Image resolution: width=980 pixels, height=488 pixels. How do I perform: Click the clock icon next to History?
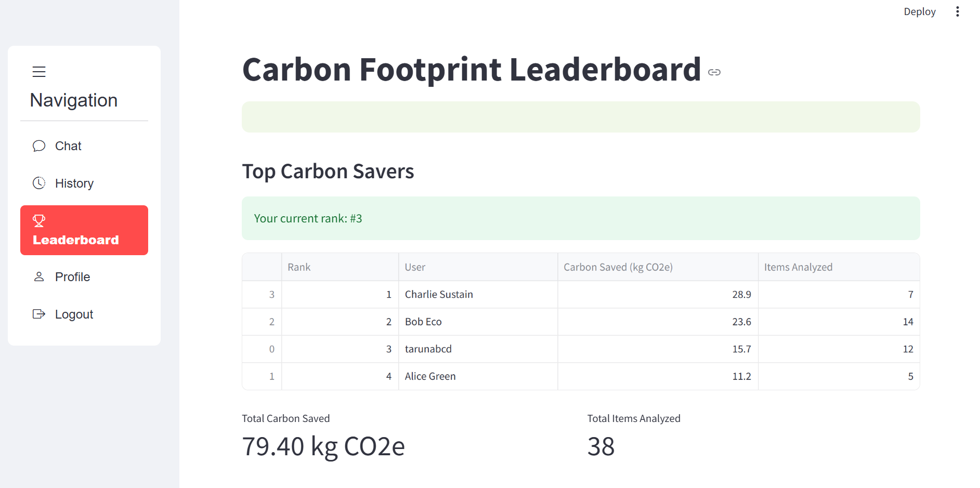pyautogui.click(x=39, y=183)
